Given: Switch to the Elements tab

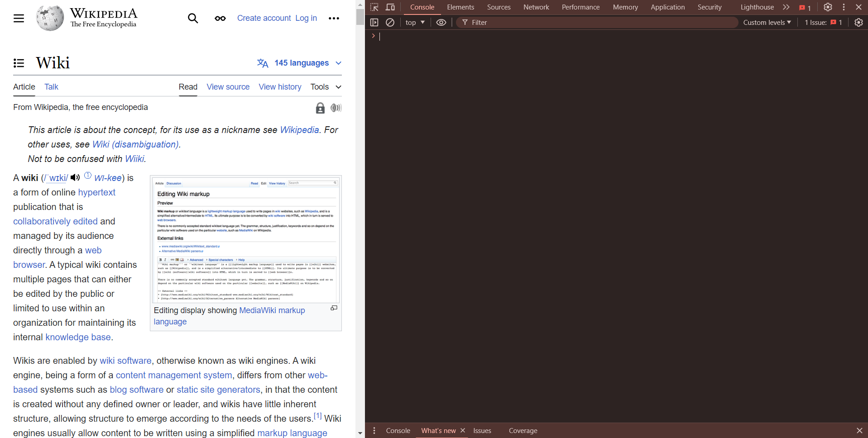Looking at the screenshot, I should [x=460, y=7].
